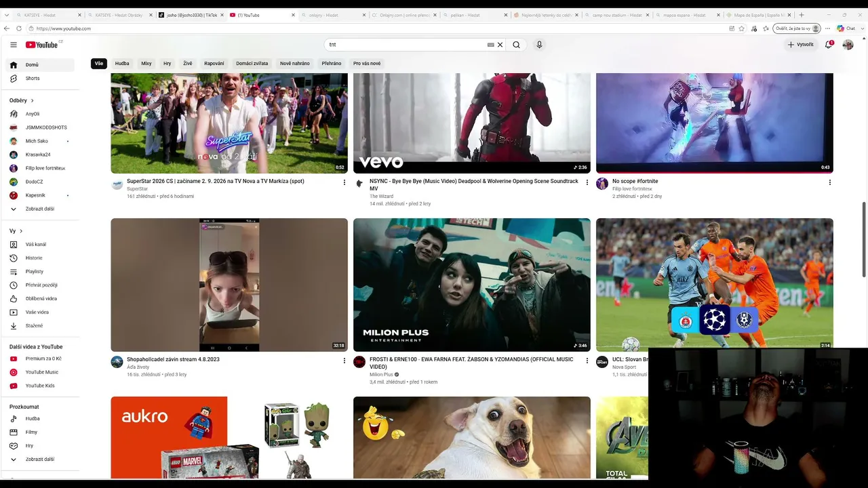This screenshot has height=488, width=868.
Task: Open Historie in the sidebar
Action: click(41, 258)
